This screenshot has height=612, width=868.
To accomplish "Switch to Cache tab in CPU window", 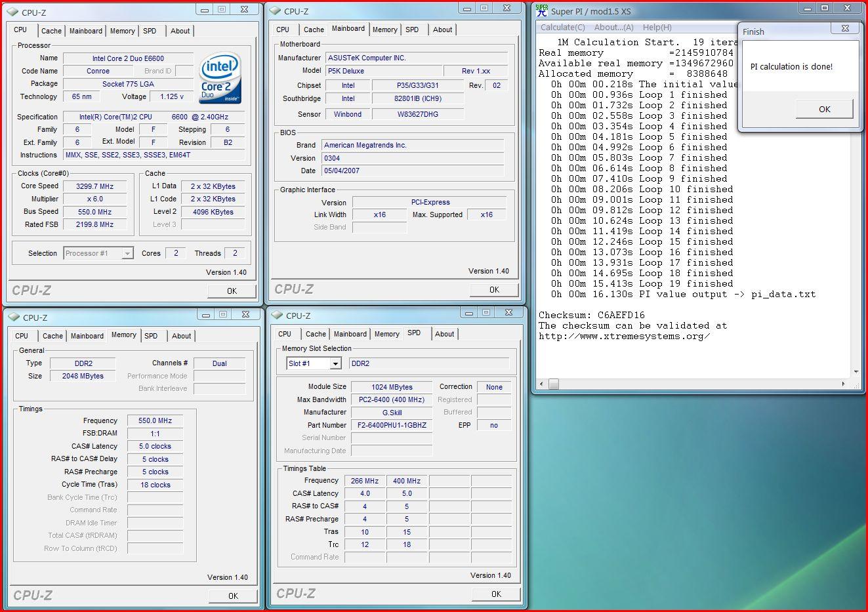I will [x=51, y=31].
